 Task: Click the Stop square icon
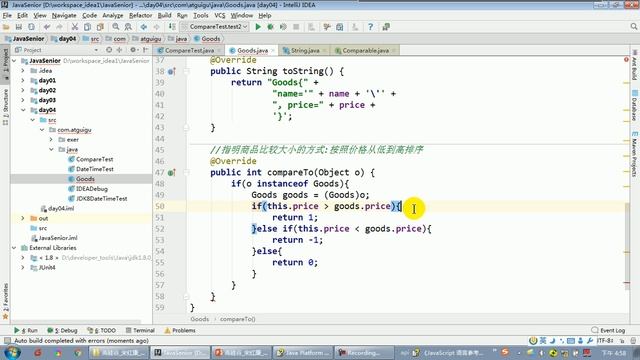pyautogui.click(x=296, y=27)
